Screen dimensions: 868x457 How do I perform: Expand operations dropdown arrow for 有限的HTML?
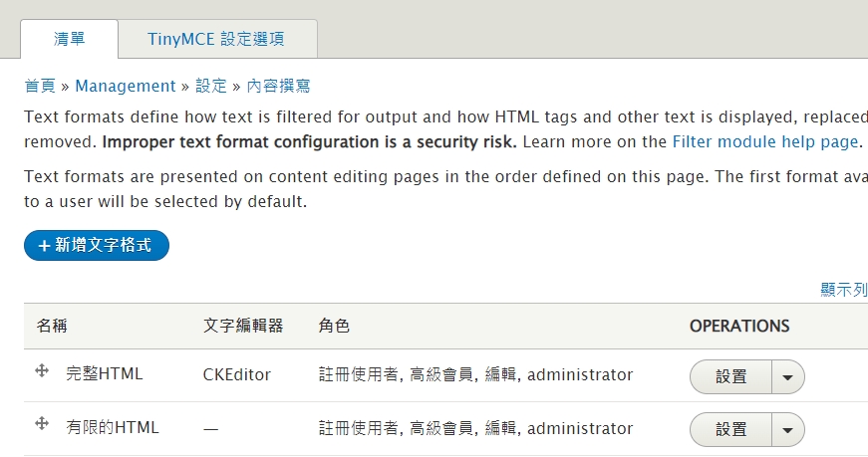[x=788, y=430]
